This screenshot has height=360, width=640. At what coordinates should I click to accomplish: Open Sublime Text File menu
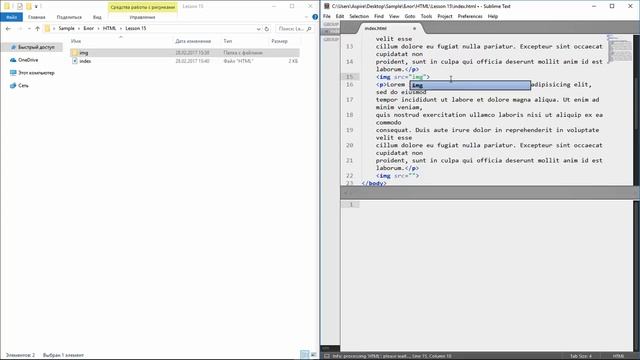tap(327, 16)
